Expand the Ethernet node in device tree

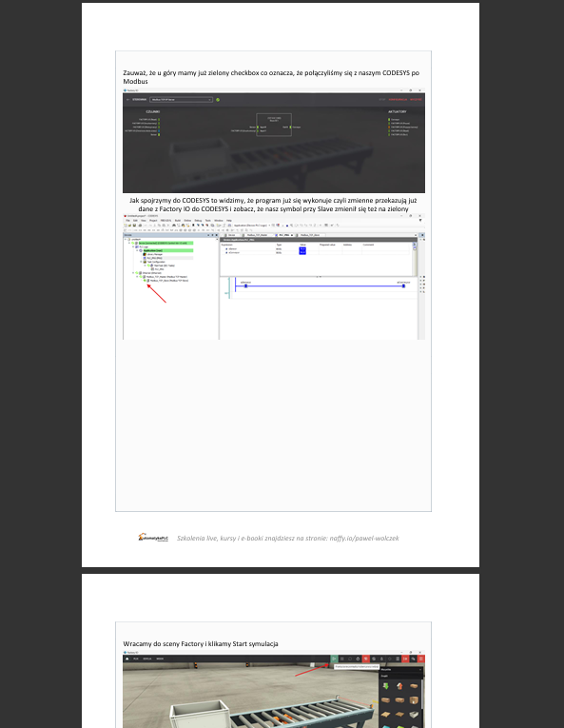[133, 272]
